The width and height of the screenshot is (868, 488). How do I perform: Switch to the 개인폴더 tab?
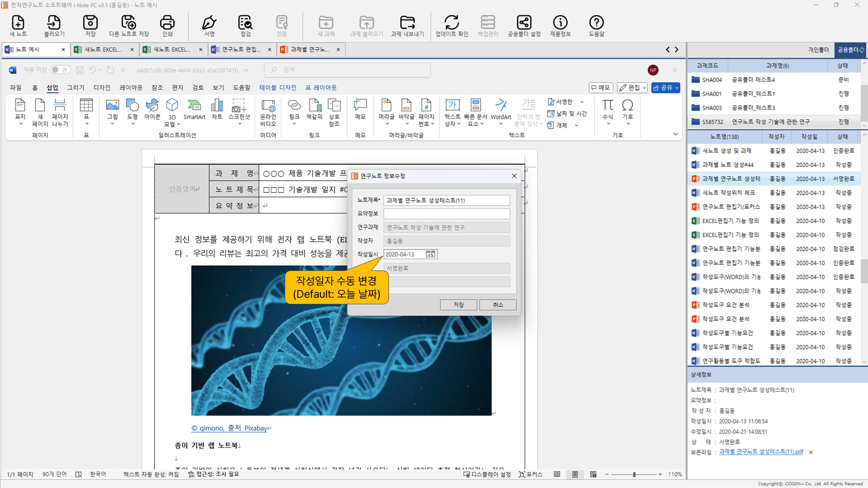818,49
